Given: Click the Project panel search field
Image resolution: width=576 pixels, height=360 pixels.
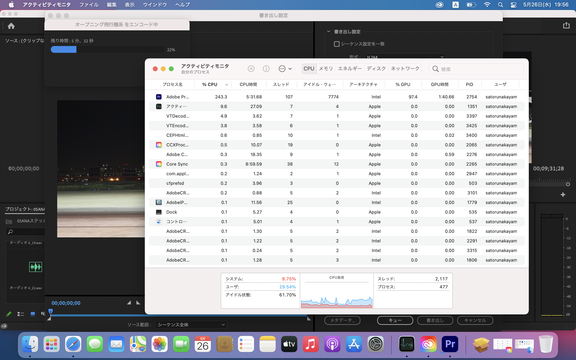Looking at the screenshot, I should (x=25, y=231).
